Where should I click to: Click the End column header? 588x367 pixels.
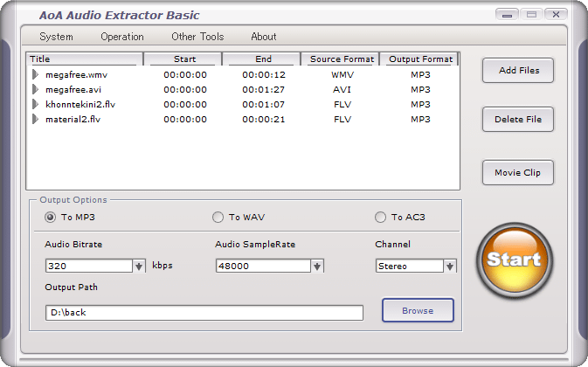261,59
